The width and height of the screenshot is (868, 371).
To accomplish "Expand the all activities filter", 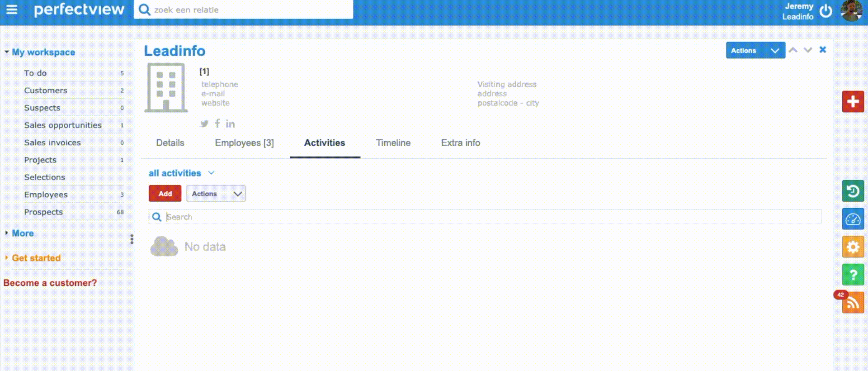I will [182, 173].
